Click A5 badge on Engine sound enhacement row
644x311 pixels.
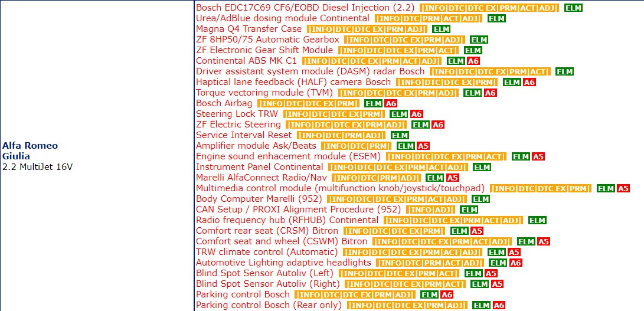tap(538, 157)
